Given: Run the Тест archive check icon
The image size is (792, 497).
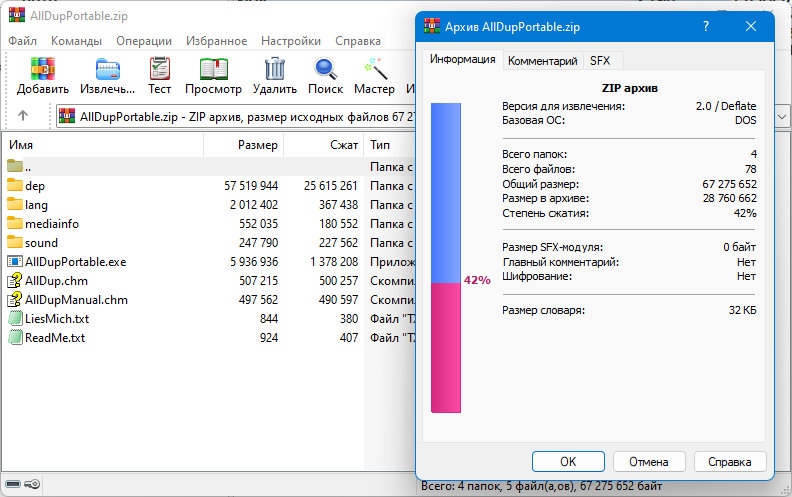Looking at the screenshot, I should tap(160, 69).
